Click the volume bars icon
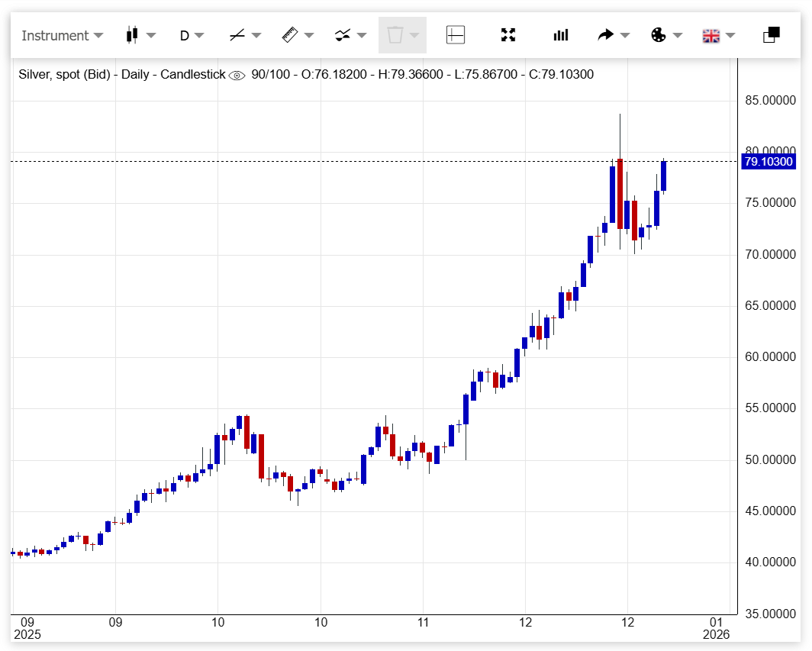This screenshot has width=812, height=651. point(561,35)
